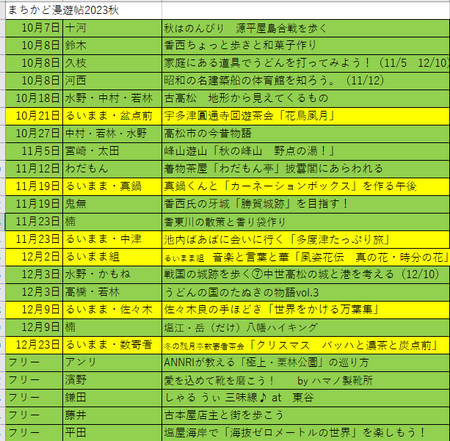
Task: Click the 多度津たっぷり旅 event cell
Action: [306, 239]
